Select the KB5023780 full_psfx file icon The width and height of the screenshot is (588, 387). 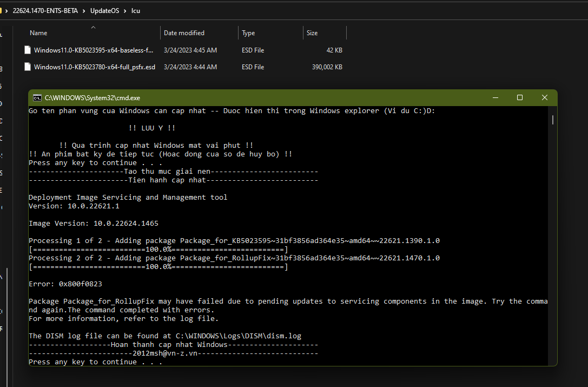pyautogui.click(x=28, y=67)
